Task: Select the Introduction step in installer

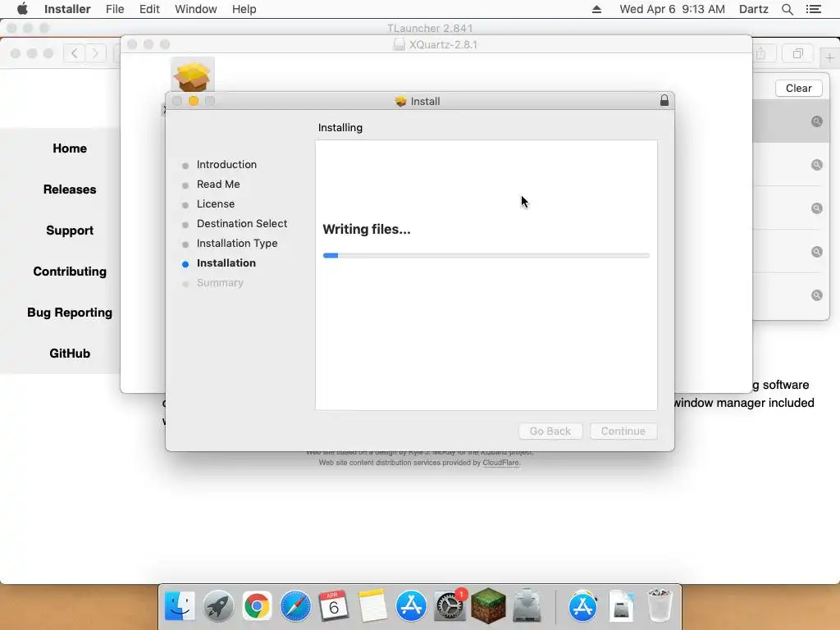Action: pos(226,164)
